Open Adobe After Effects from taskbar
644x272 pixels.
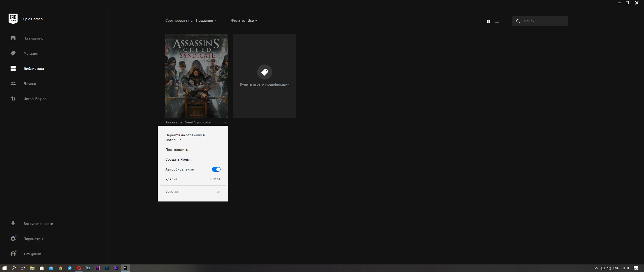pyautogui.click(x=116, y=268)
